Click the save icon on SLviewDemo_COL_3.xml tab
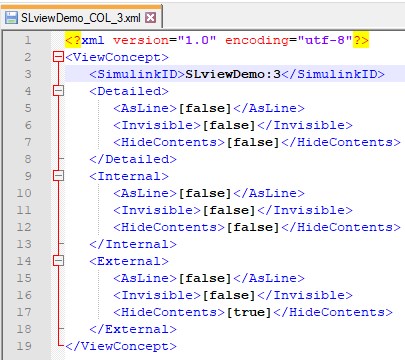The image size is (405, 360). coord(12,18)
